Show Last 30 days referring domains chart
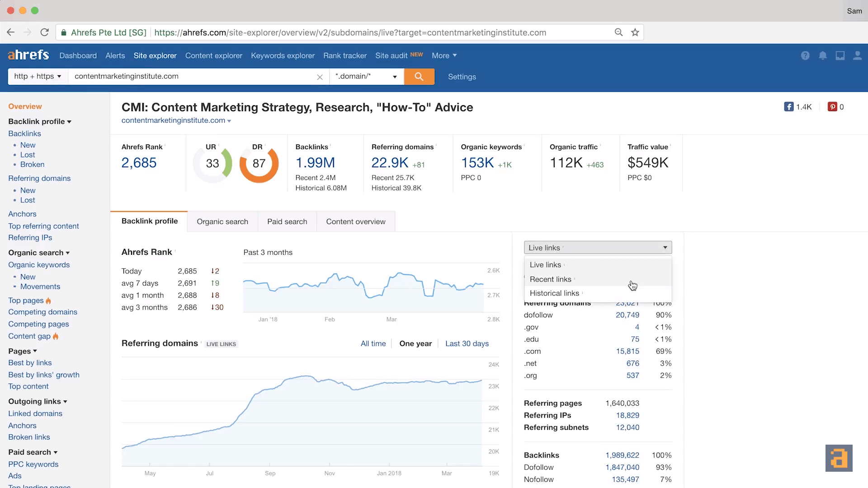This screenshot has width=868, height=488. [x=467, y=343]
